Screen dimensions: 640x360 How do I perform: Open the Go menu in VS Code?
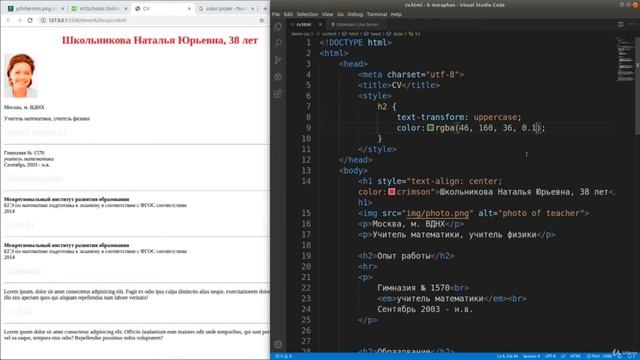click(340, 14)
